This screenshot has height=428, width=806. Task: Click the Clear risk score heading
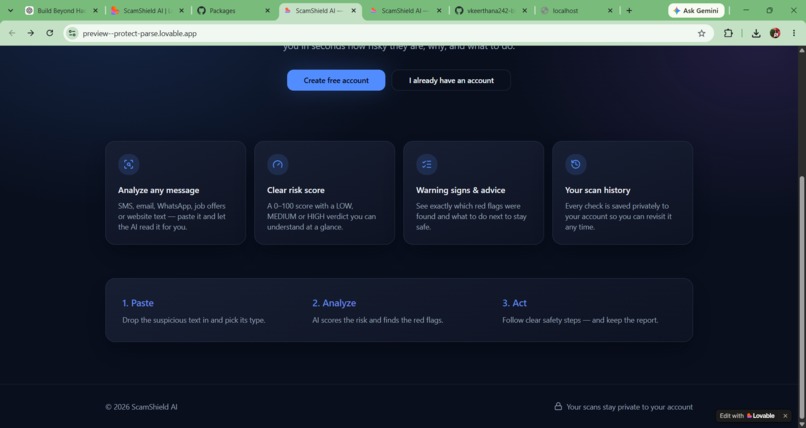pos(296,190)
